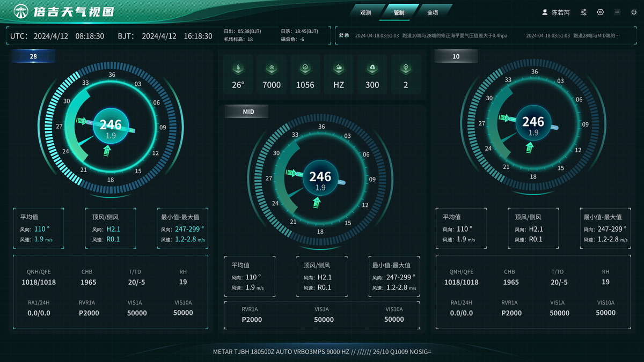Click the cloud icon above 300

point(372,69)
